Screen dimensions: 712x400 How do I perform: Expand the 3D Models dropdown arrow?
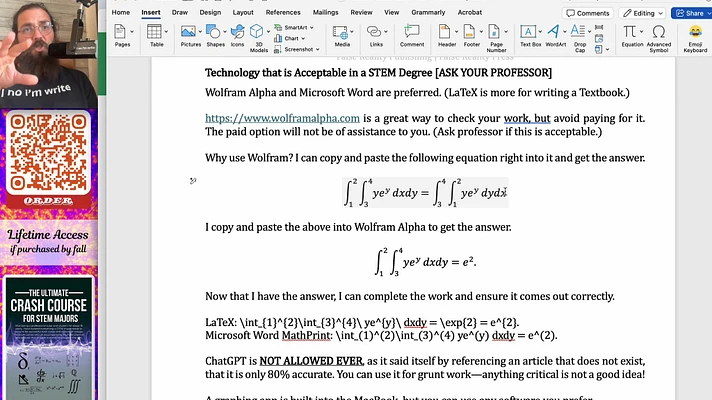pyautogui.click(x=268, y=32)
